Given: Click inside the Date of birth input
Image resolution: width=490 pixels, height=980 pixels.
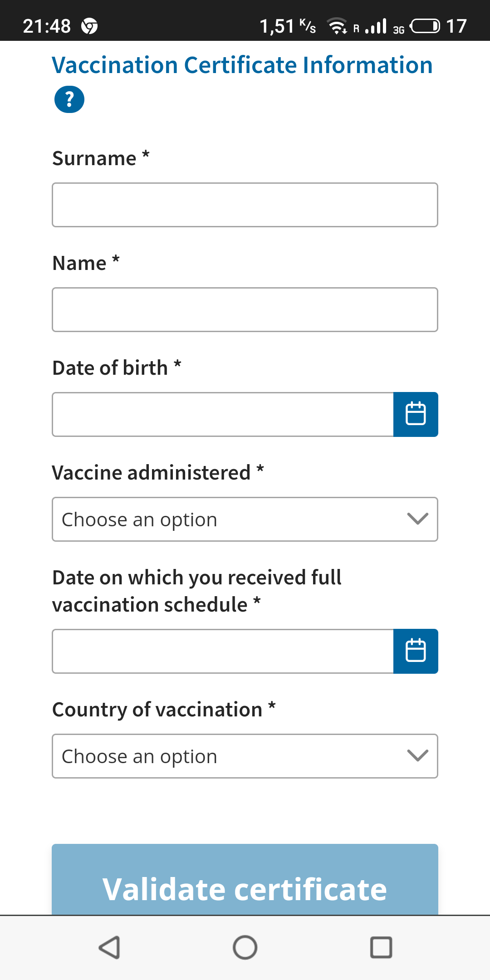Looking at the screenshot, I should click(x=222, y=415).
